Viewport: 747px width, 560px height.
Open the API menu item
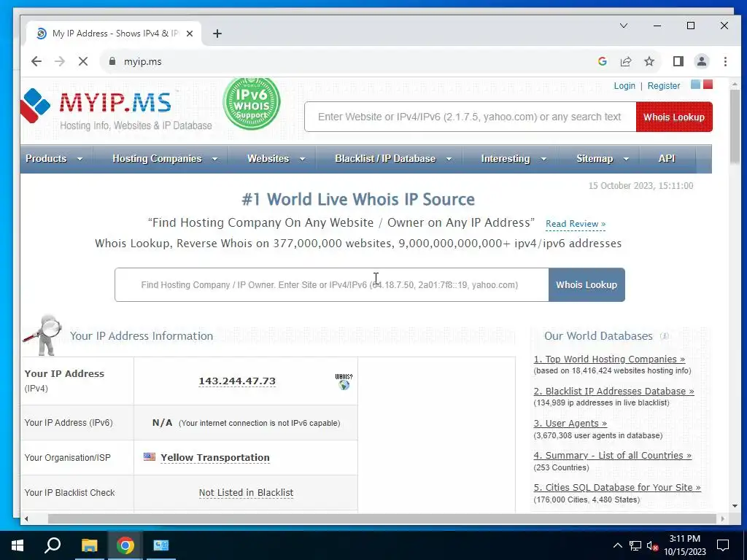[x=667, y=158]
